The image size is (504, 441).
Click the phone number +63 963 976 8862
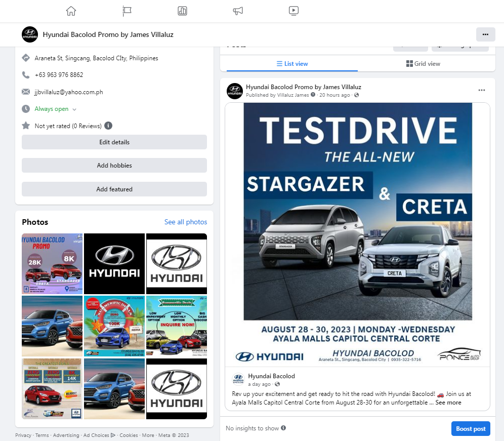(59, 74)
